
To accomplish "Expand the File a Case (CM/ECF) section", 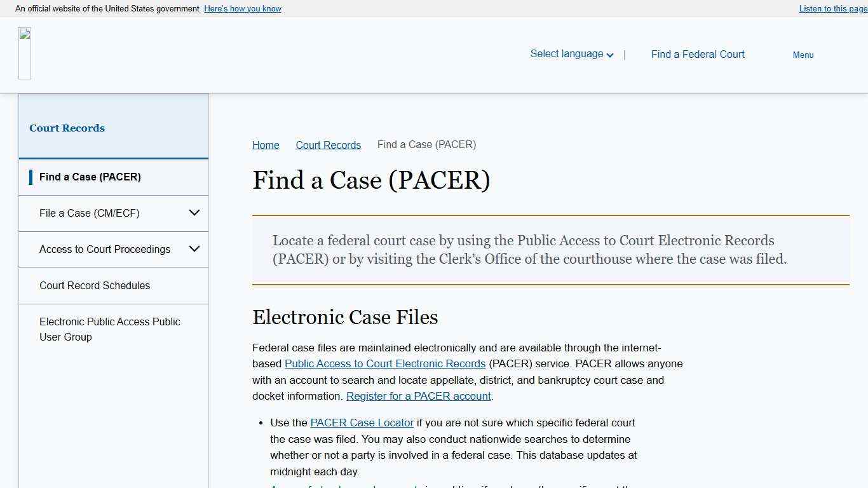I will [x=89, y=213].
